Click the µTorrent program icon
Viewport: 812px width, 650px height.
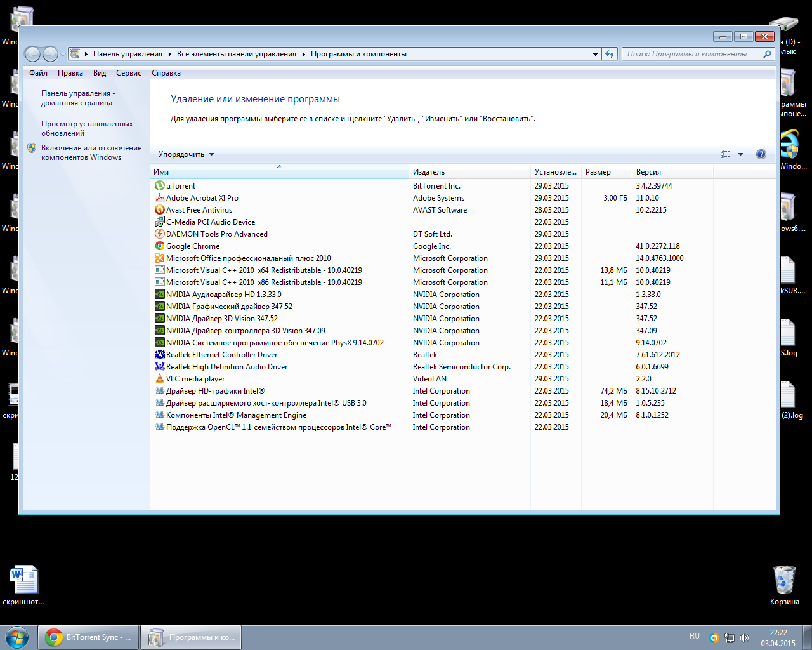[x=160, y=186]
